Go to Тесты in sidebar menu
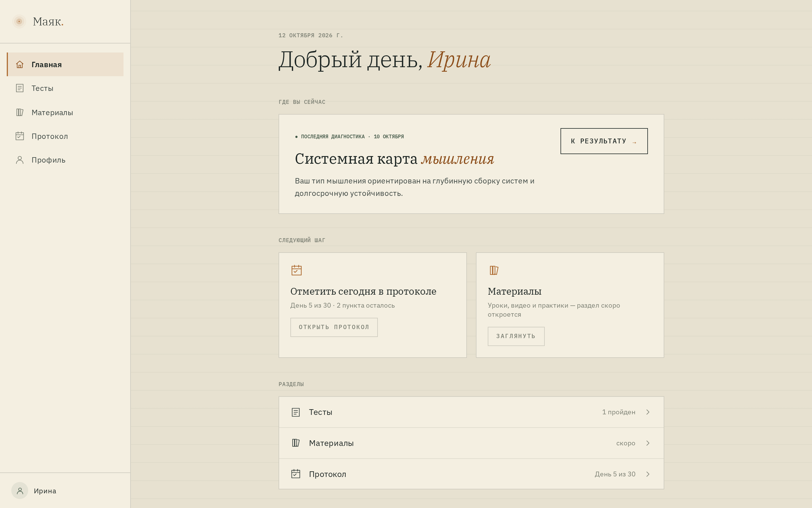Screen dimensions: 812x508 65,88
